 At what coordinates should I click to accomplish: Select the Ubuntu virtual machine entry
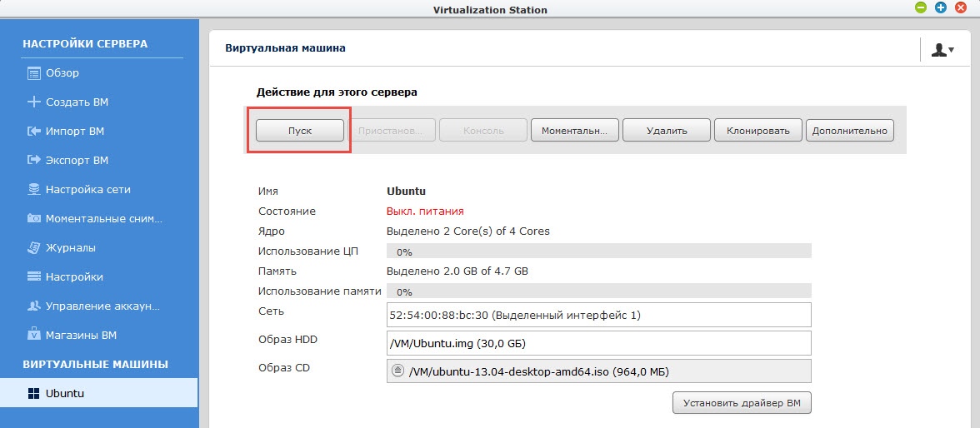coord(98,394)
